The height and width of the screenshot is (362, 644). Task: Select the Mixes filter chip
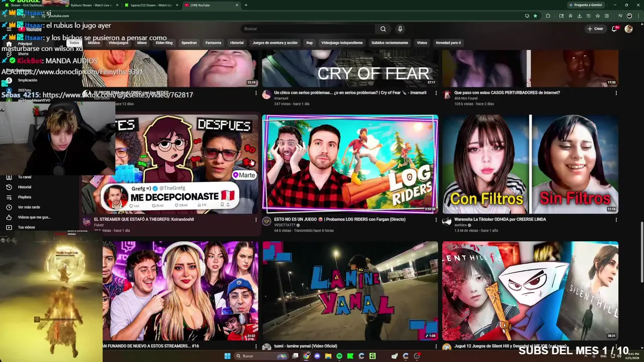pos(142,43)
